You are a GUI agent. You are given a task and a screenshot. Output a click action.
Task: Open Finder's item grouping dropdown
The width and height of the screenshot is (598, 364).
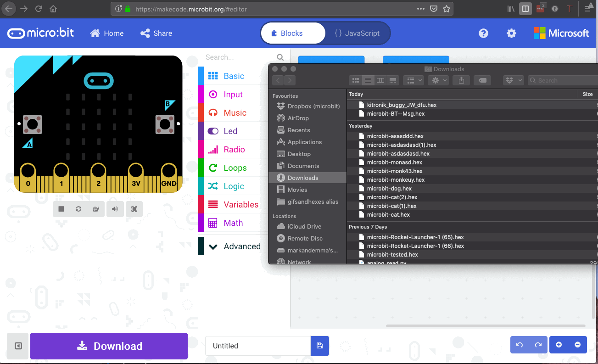coord(413,80)
